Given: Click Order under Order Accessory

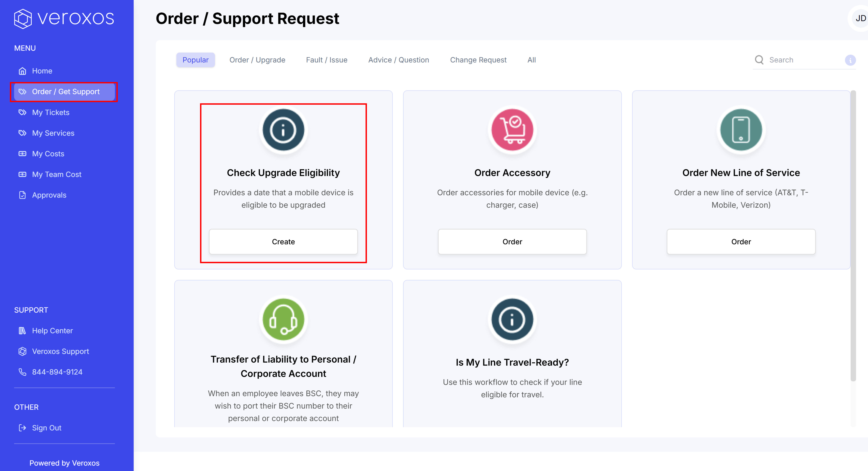Looking at the screenshot, I should (512, 242).
